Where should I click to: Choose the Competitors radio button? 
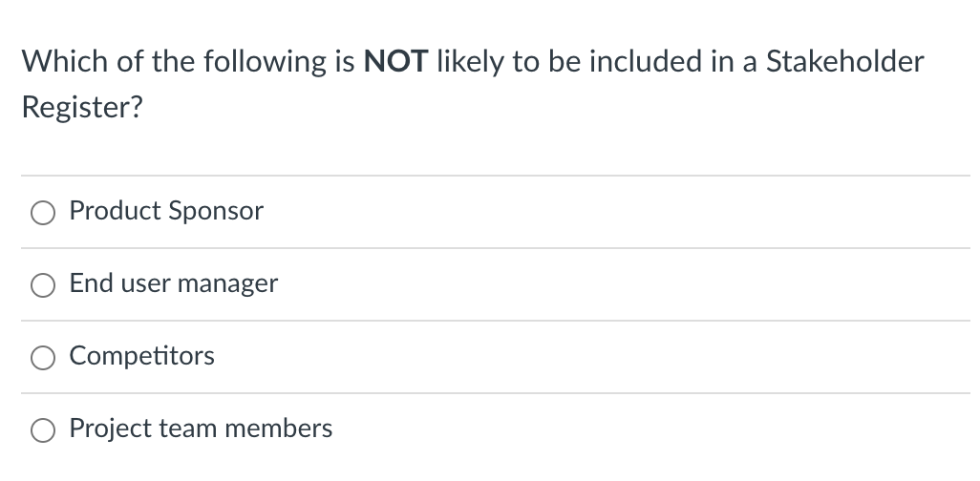42,357
